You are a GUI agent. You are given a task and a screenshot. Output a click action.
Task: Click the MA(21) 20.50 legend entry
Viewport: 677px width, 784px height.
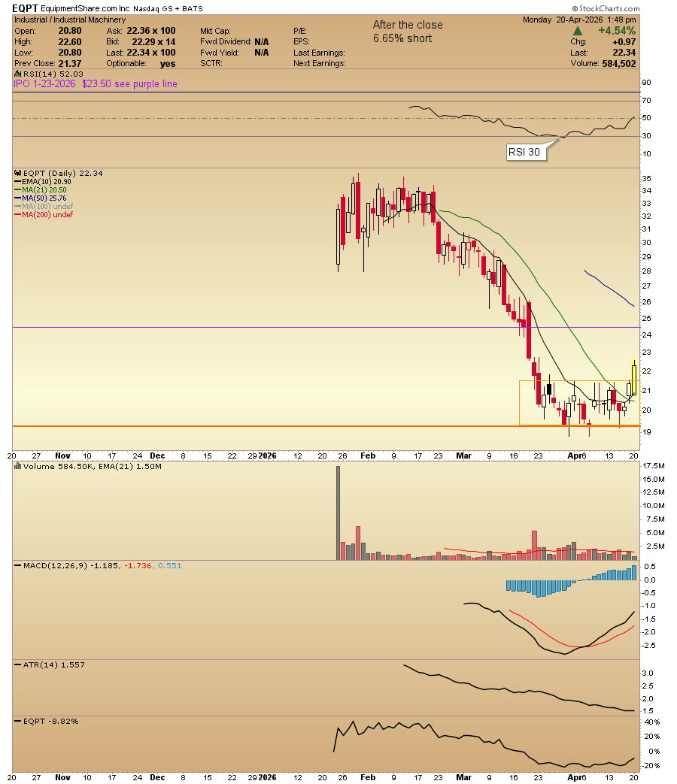click(x=41, y=190)
